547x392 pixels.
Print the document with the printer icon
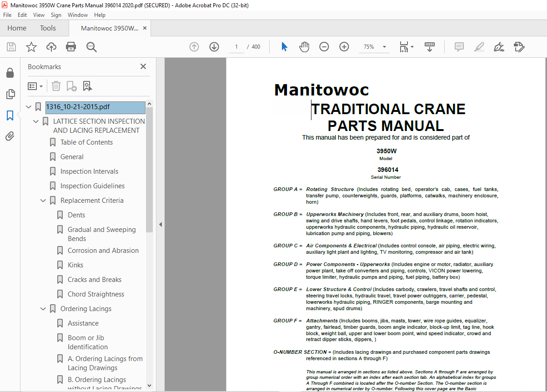click(x=71, y=47)
